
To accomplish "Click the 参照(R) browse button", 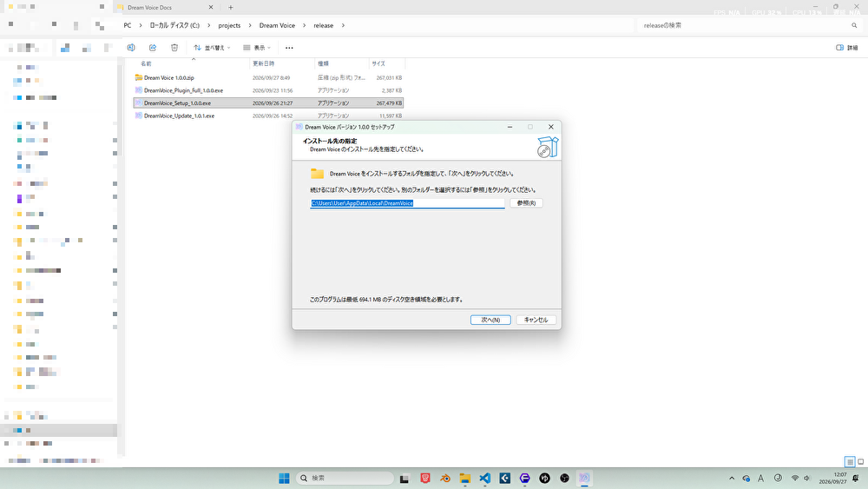I will click(526, 203).
